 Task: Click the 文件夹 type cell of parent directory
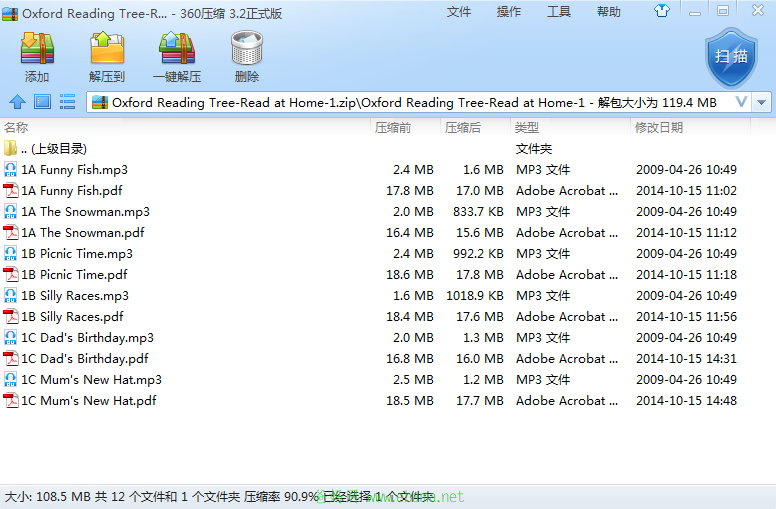coord(534,149)
